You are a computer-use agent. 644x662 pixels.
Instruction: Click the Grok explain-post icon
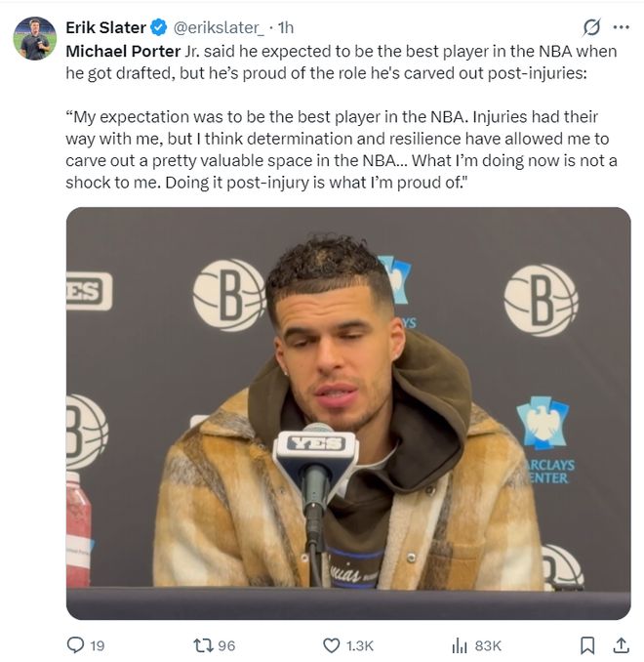click(x=589, y=27)
